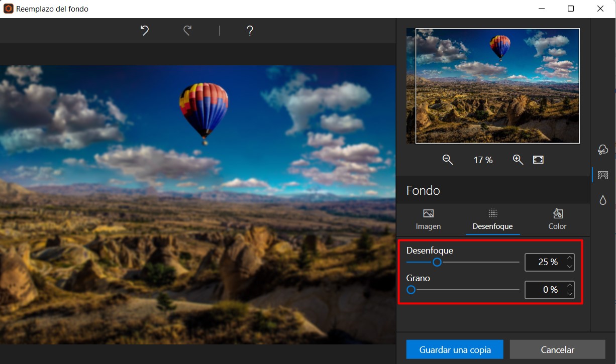Decrease the Desenfoque value with down arrow

[x=569, y=266]
